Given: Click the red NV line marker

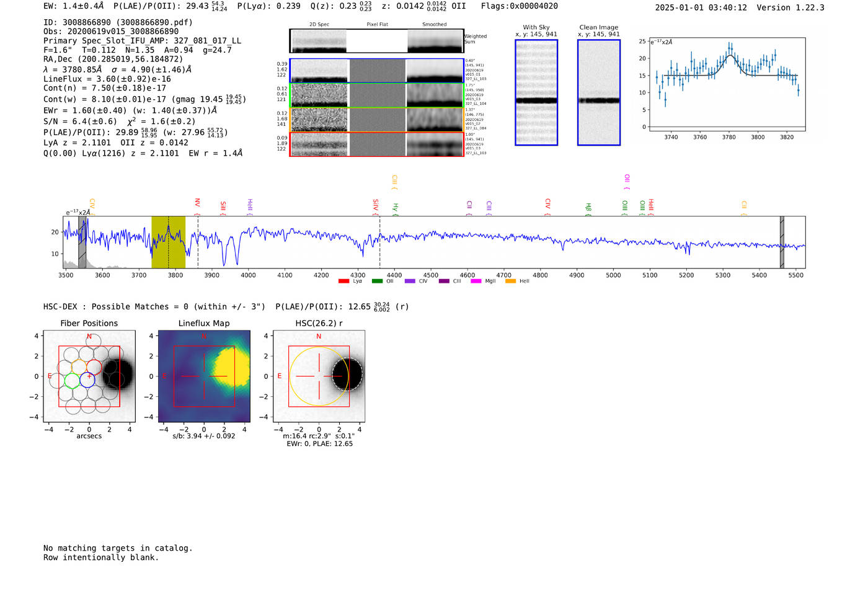Looking at the screenshot, I should pos(198,207).
